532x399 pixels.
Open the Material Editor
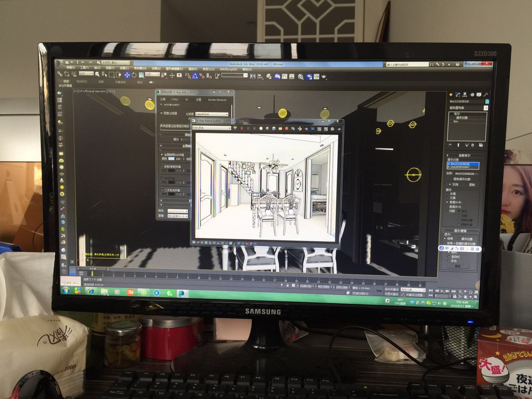pyautogui.click(x=300, y=76)
